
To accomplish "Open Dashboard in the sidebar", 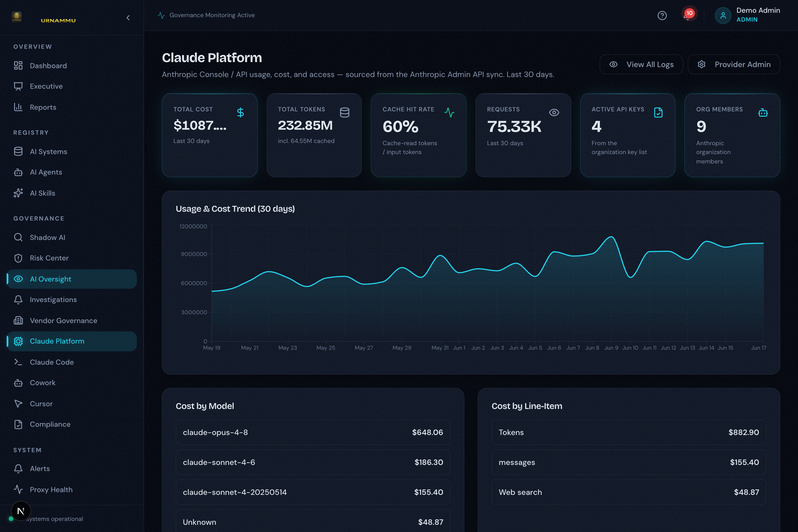I will point(71,65).
